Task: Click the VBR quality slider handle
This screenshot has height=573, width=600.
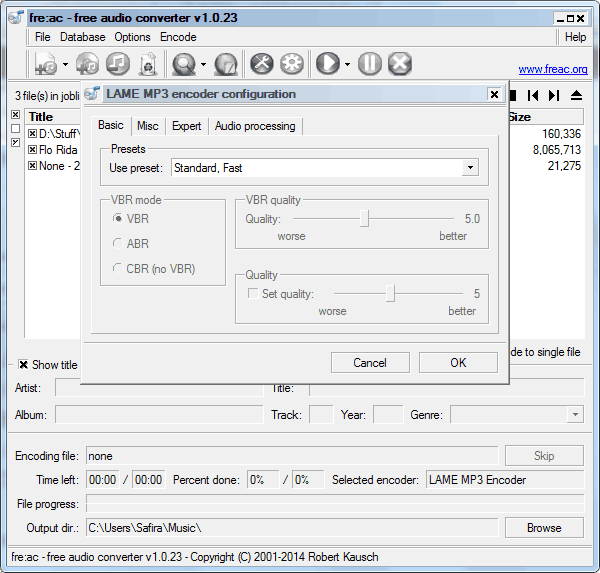Action: pos(364,219)
